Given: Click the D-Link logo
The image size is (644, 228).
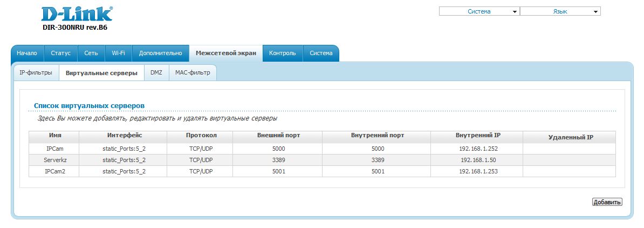Looking at the screenshot, I should 77,14.
